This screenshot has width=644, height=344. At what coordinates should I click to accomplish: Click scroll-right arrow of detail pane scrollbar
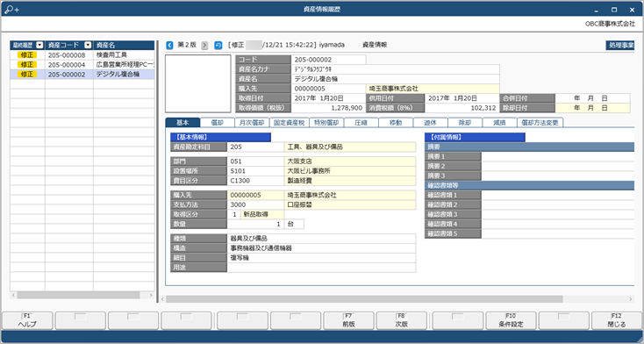point(631,299)
